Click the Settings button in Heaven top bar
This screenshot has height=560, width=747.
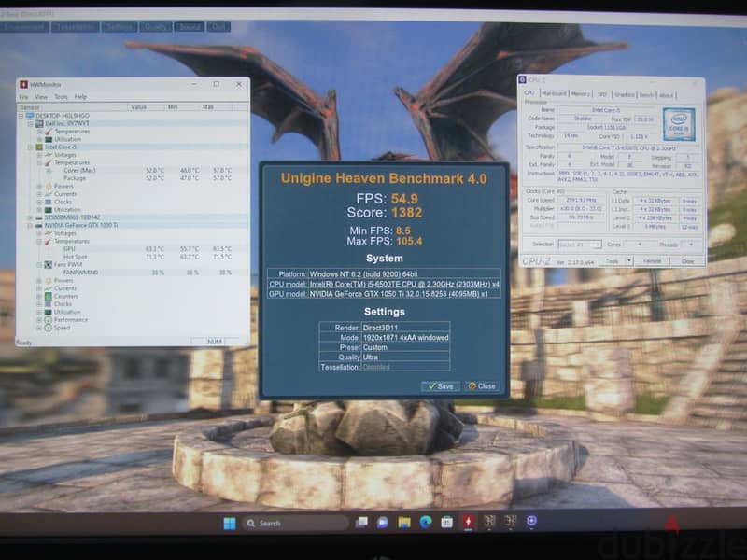pos(119,27)
